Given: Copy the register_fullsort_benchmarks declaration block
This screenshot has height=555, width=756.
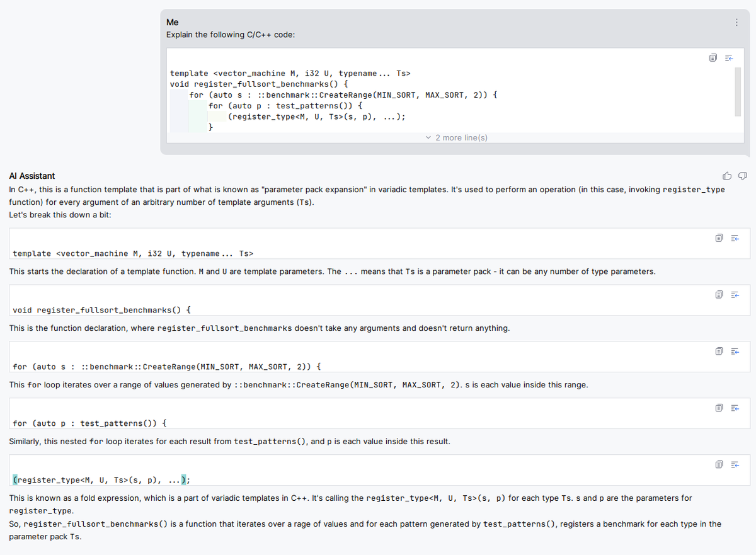Looking at the screenshot, I should pos(719,294).
